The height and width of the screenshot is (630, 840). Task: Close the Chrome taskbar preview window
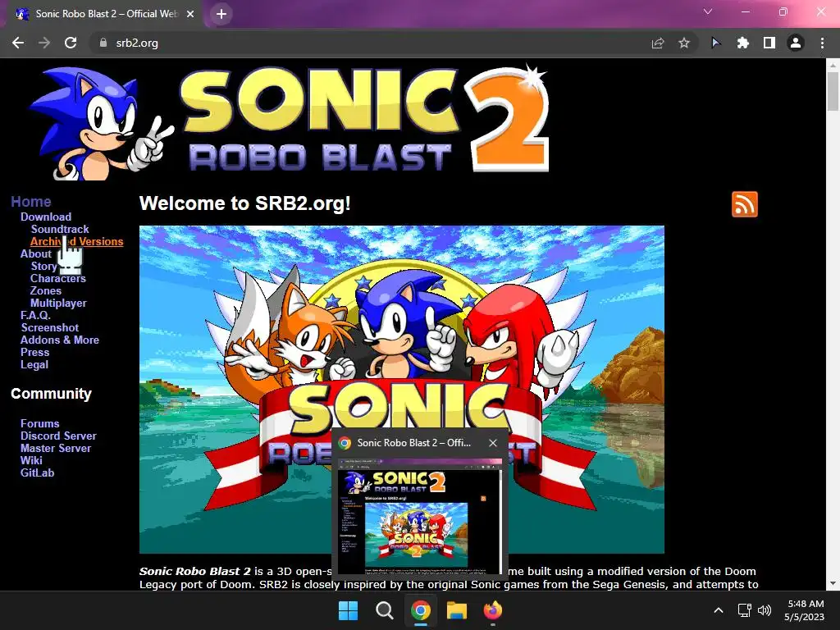coord(493,443)
